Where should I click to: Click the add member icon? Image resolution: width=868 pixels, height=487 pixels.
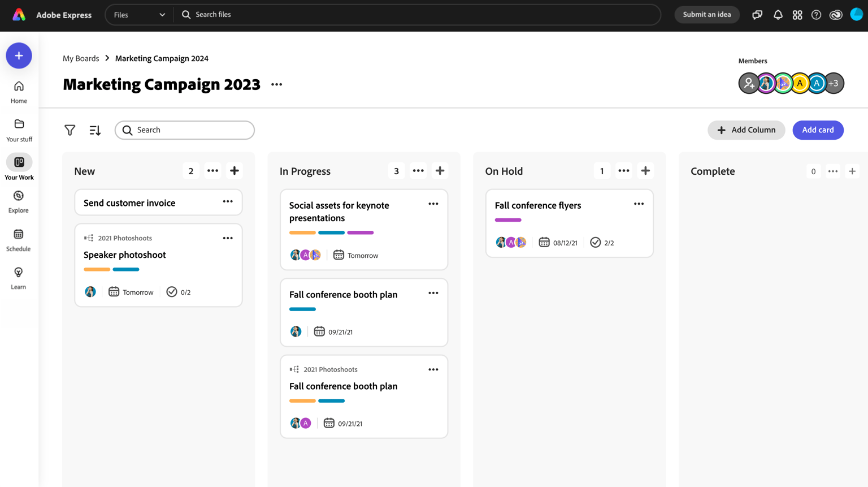coord(749,83)
